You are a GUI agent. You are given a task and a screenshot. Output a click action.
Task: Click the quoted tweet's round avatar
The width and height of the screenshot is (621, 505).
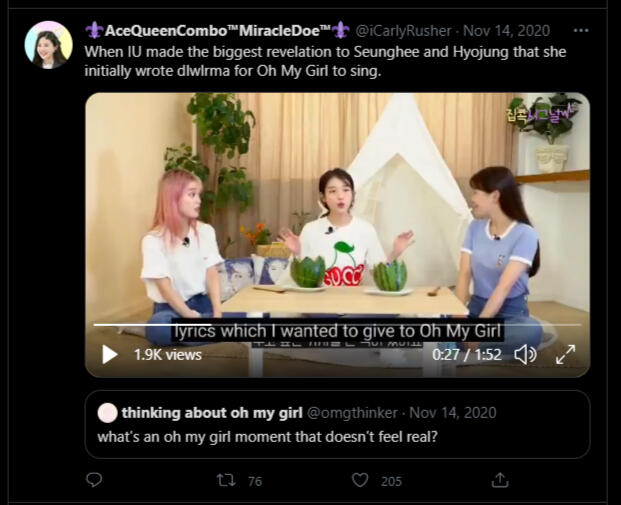click(107, 412)
